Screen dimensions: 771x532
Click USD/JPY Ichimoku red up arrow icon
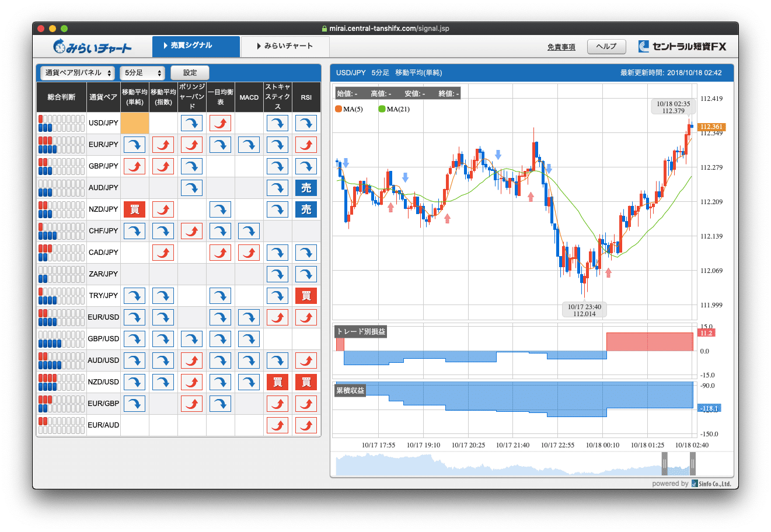click(x=220, y=123)
